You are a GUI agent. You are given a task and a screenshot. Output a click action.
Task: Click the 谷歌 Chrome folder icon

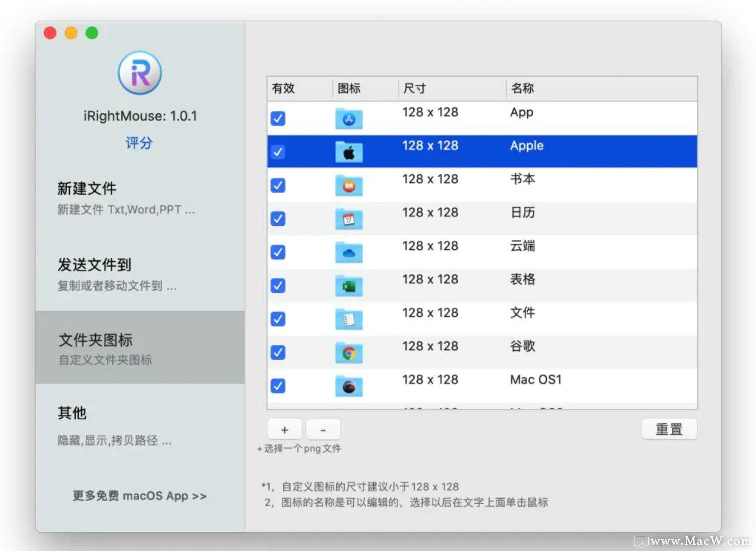pyautogui.click(x=349, y=353)
